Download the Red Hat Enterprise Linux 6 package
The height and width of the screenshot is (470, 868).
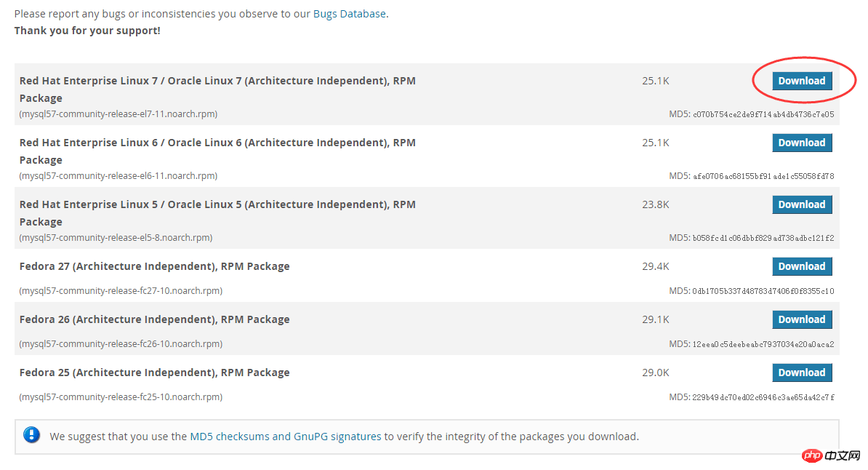[x=802, y=143]
